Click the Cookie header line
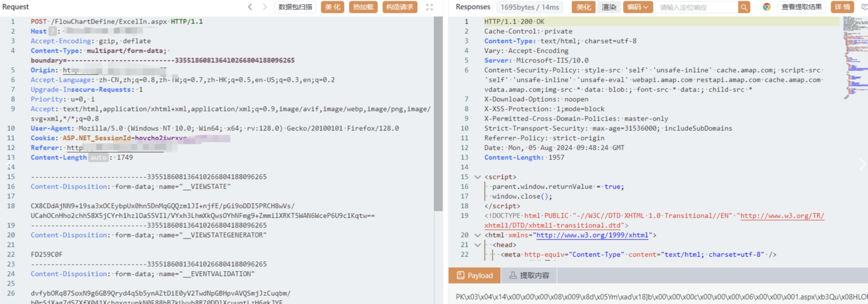The height and width of the screenshot is (304, 868). [130, 138]
